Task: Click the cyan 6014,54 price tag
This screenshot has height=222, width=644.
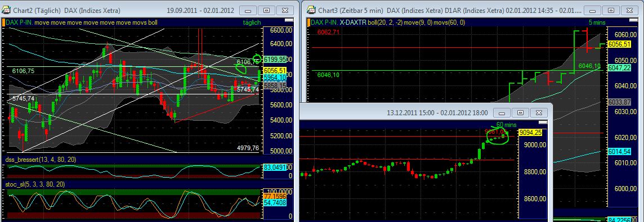Action: 619,151
